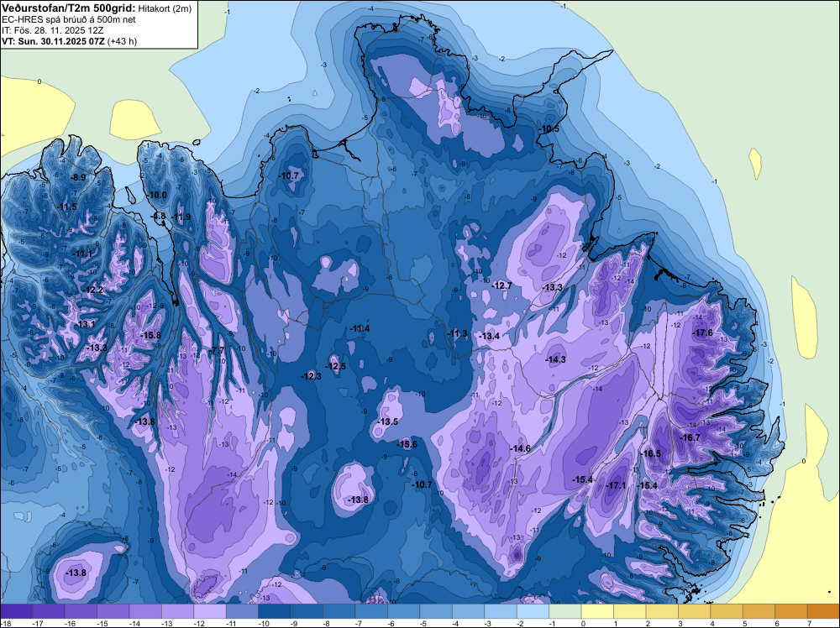Click the valid time 'VT: Sun. 30.11.2025 07Z'

click(54, 41)
